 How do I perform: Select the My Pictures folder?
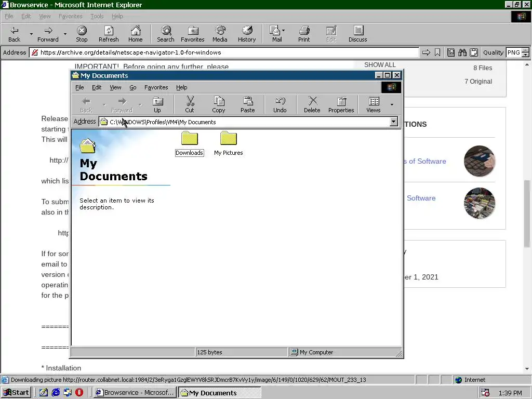click(229, 144)
